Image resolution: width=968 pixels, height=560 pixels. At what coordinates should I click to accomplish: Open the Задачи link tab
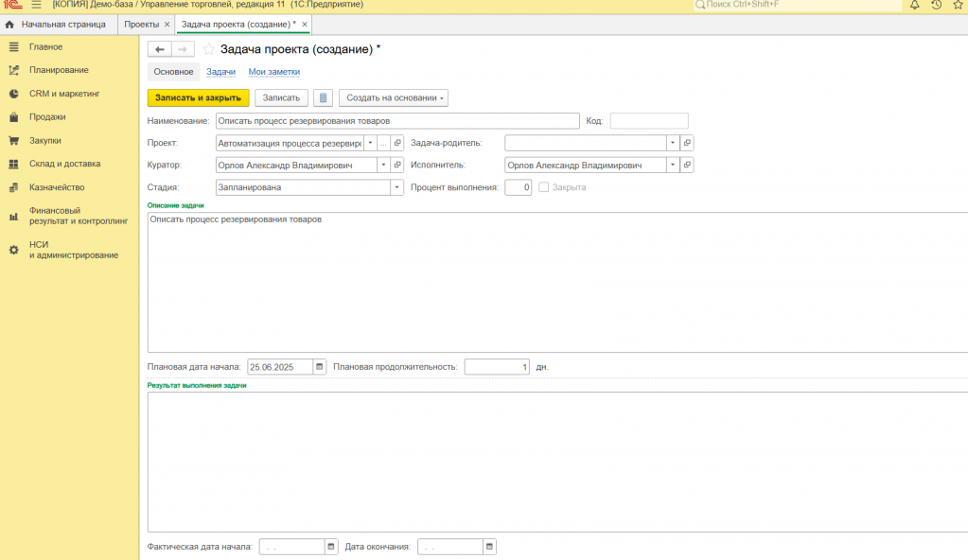[221, 72]
